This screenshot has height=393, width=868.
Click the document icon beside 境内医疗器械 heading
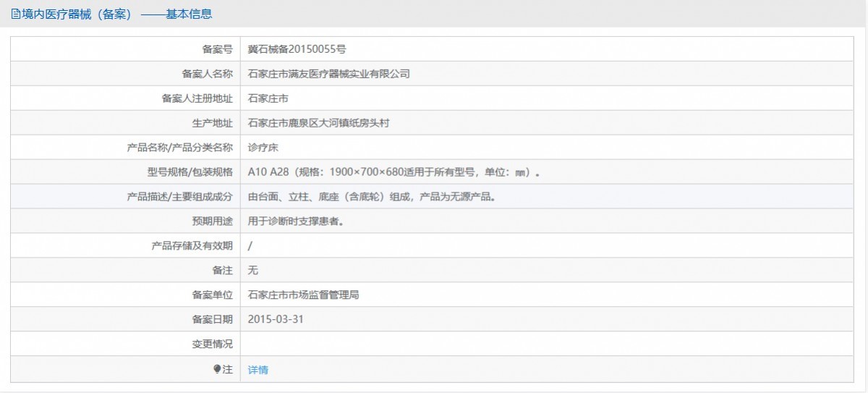pos(15,14)
